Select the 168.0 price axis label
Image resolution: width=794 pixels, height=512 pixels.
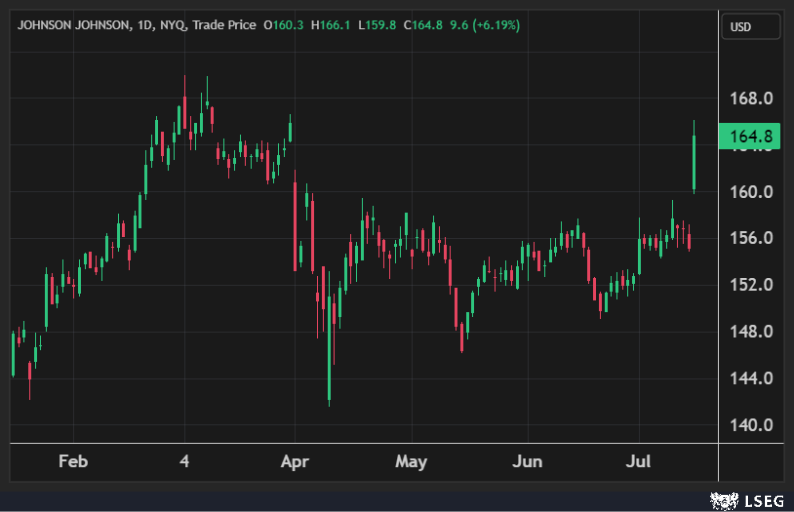tap(751, 99)
